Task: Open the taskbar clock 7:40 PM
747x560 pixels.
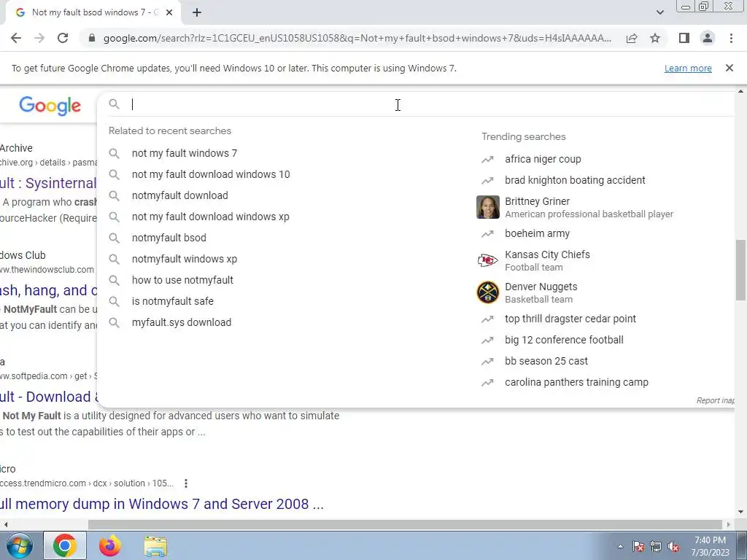Action: click(710, 546)
